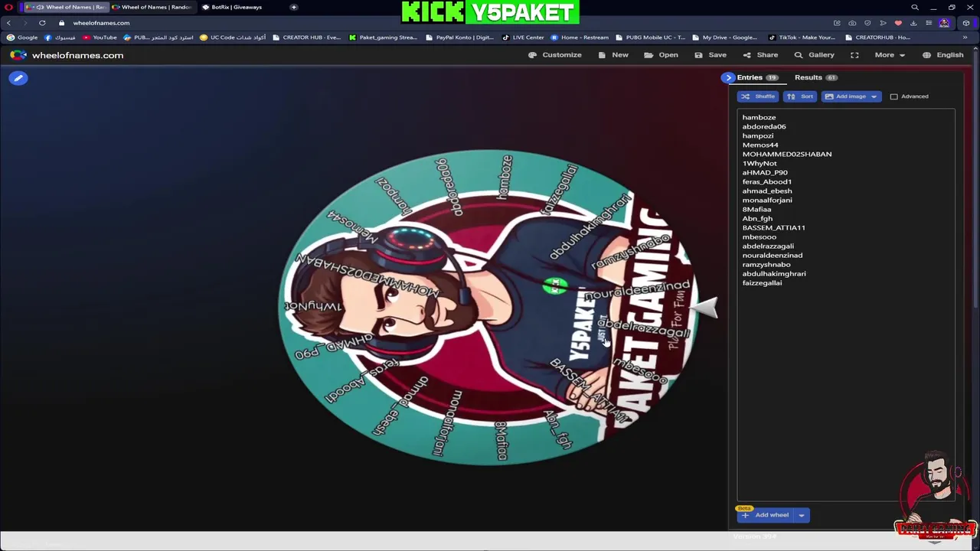Click the Add image button
Image resolution: width=980 pixels, height=551 pixels.
tap(845, 96)
